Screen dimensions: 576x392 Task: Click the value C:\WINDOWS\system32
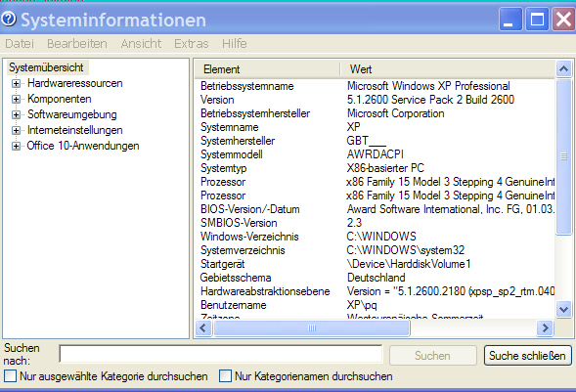tap(406, 250)
